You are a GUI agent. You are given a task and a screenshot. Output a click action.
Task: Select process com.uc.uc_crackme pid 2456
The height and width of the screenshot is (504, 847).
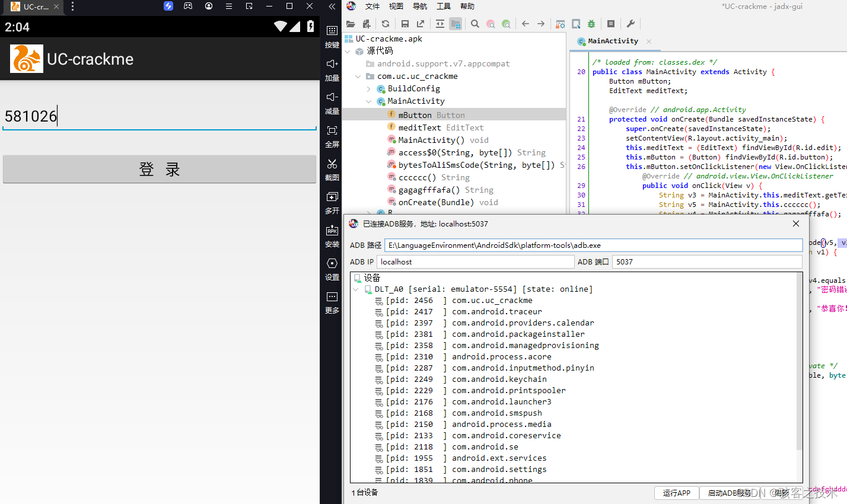click(454, 301)
